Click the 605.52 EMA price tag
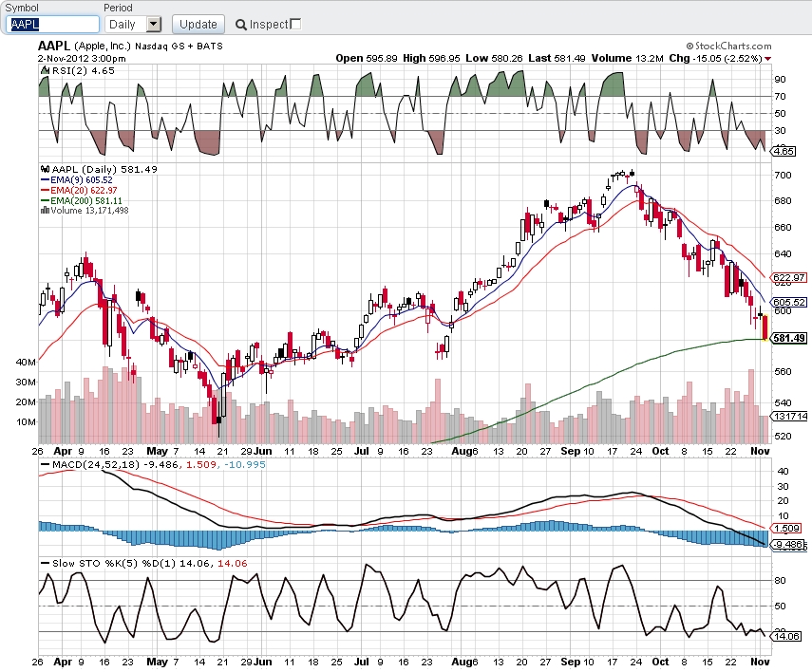This screenshot has width=812, height=672. (x=788, y=302)
